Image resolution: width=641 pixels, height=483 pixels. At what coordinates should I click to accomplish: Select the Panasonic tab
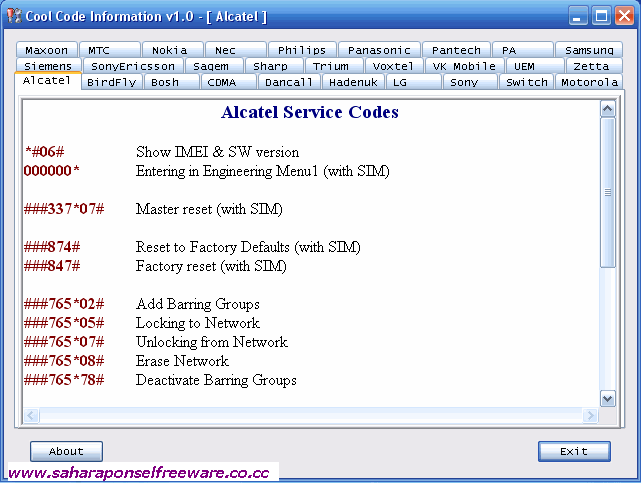click(379, 50)
